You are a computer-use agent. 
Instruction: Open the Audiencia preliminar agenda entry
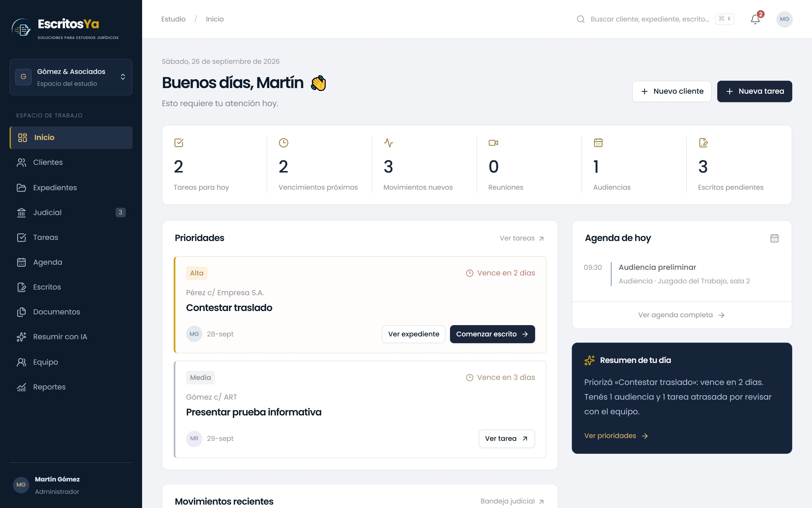681,274
